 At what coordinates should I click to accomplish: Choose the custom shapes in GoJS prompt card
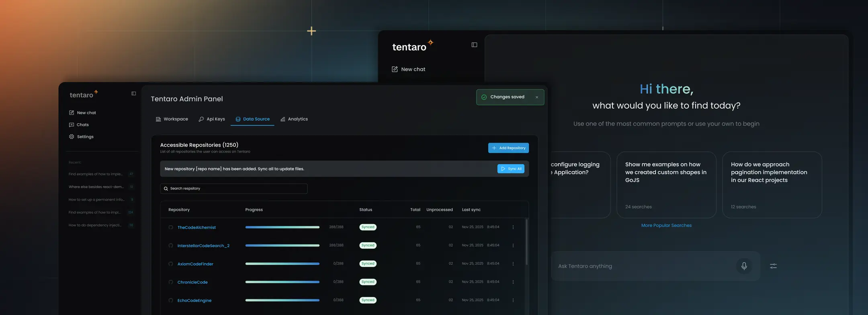[x=666, y=185]
